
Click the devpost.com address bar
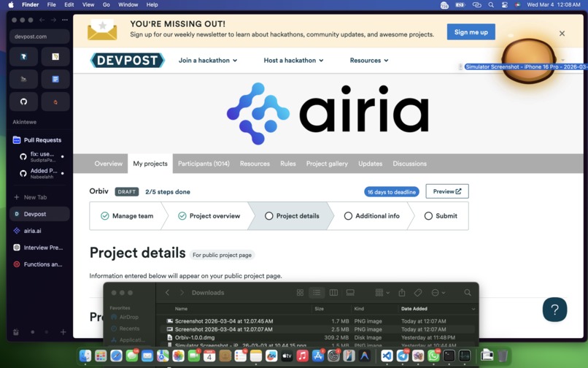[x=39, y=37]
